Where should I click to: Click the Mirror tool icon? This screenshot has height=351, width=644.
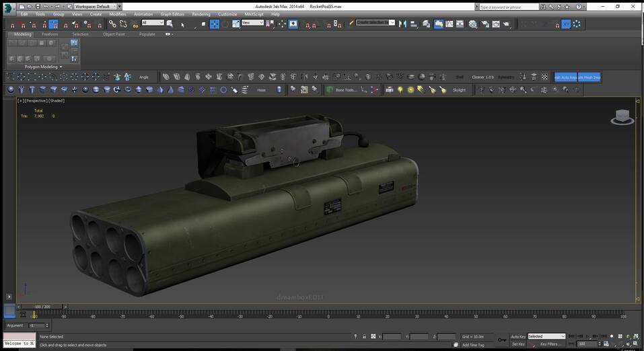pyautogui.click(x=402, y=24)
